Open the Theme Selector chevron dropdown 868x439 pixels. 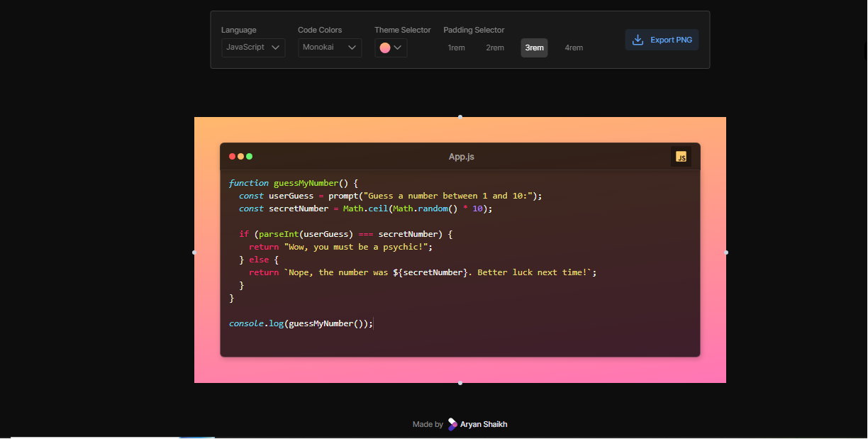(398, 48)
